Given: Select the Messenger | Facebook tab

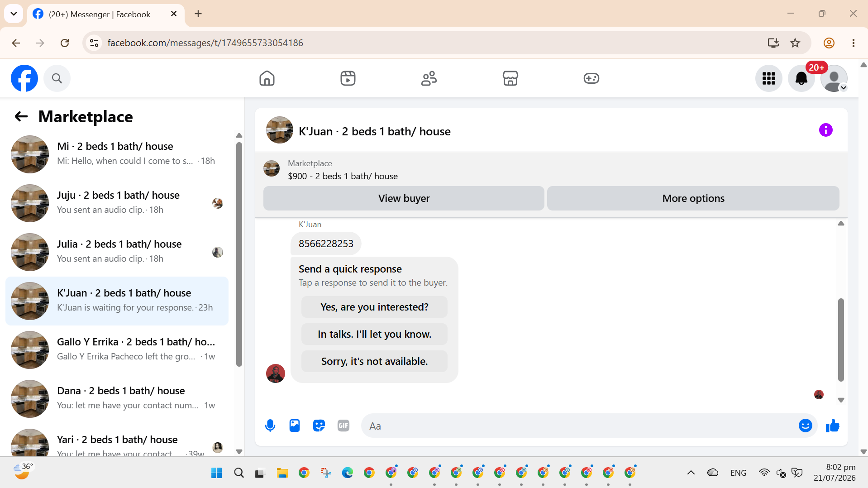Looking at the screenshot, I should point(106,14).
